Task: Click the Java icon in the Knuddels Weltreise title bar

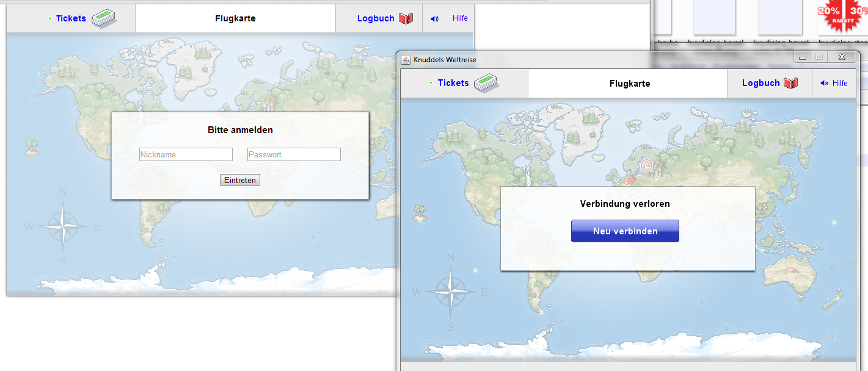Action: click(x=406, y=59)
